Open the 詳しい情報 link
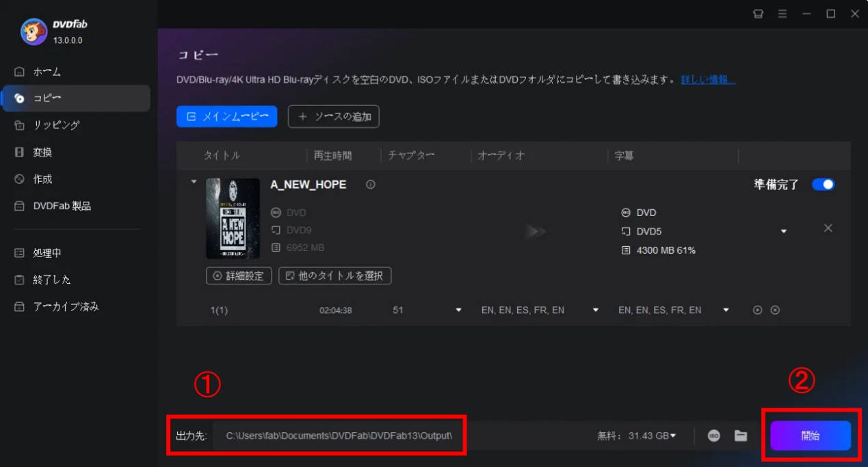 point(709,80)
